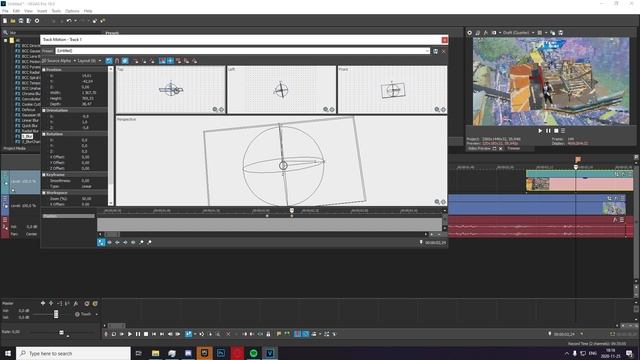Screen dimensions: 640x360
Task: Click the keyframe diamond under the Track Motion cursor
Action: click(x=291, y=216)
